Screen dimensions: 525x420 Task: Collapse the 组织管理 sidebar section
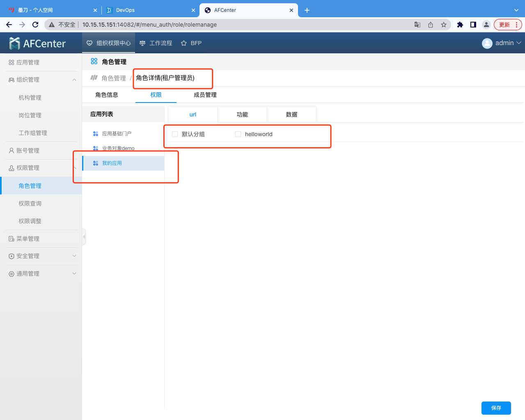(74, 80)
